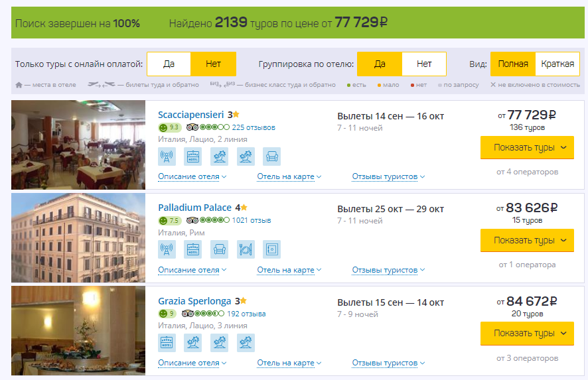Click the Wi-Fi antenna icon for Palladium Palace
Viewport: 588px width, 380px height.
(x=167, y=249)
